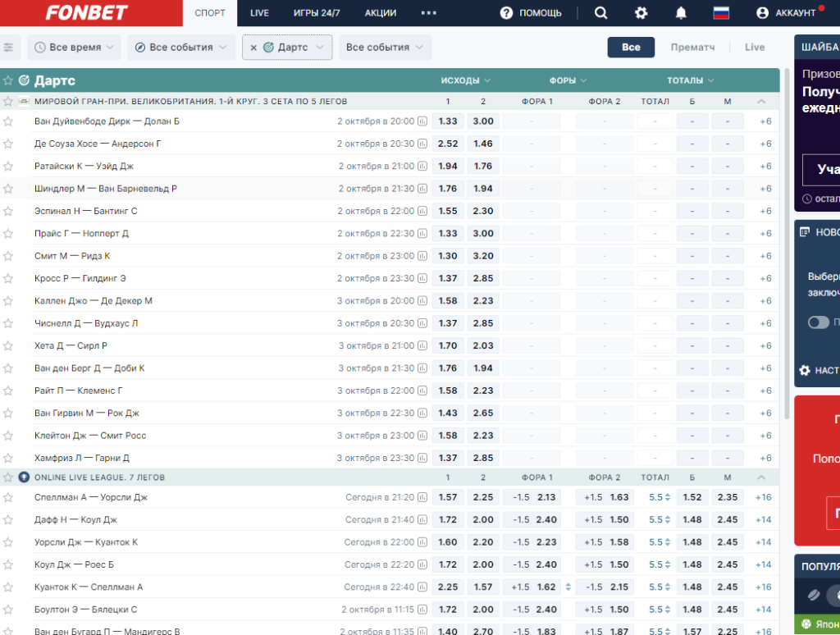Image resolution: width=840 pixels, height=635 pixels.
Task: Open match Кросс Р — Гилдинг Э
Action: click(x=80, y=279)
